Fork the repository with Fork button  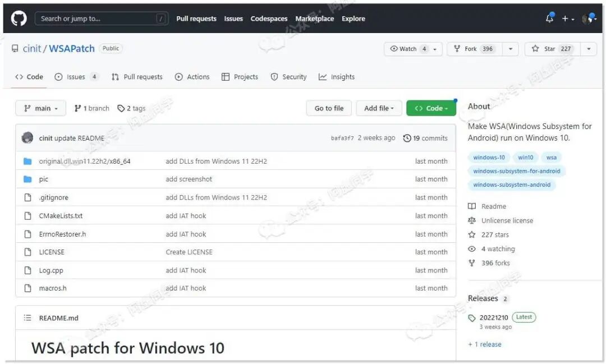click(x=475, y=49)
